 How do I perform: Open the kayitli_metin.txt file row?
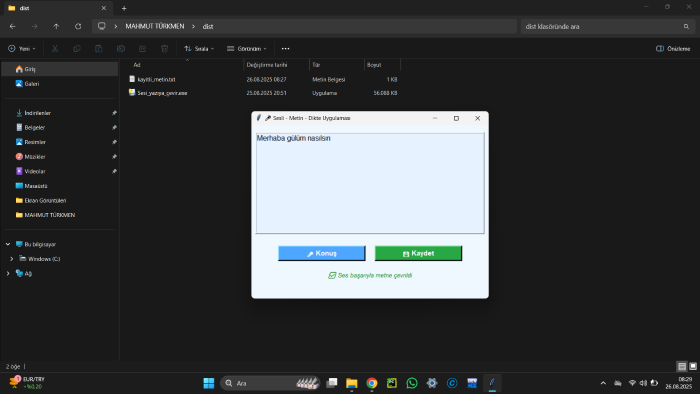click(x=263, y=79)
